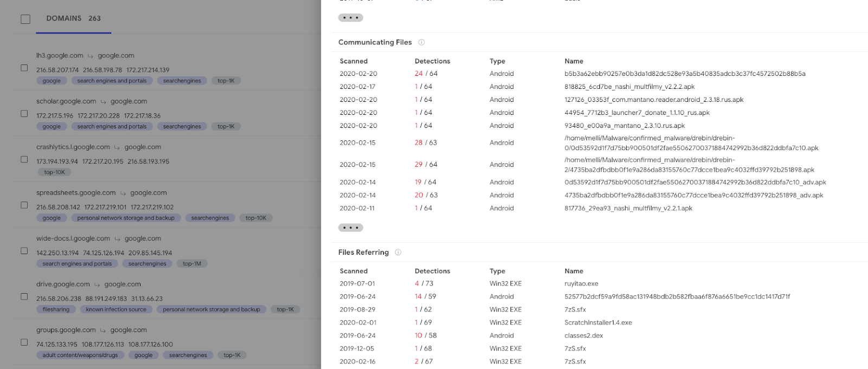Screen dimensions: 868x369
Task: Click google.com parent domain beside groups.google.com
Action: coord(129,330)
